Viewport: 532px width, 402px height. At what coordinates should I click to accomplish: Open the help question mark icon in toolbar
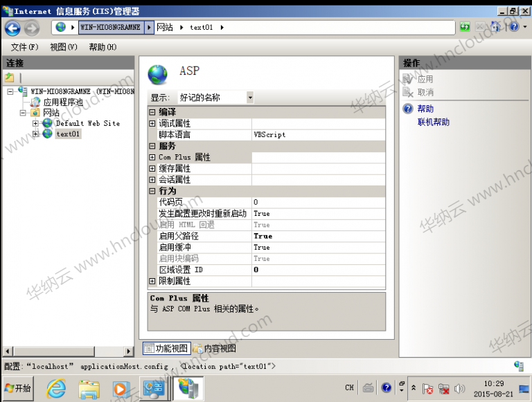514,27
